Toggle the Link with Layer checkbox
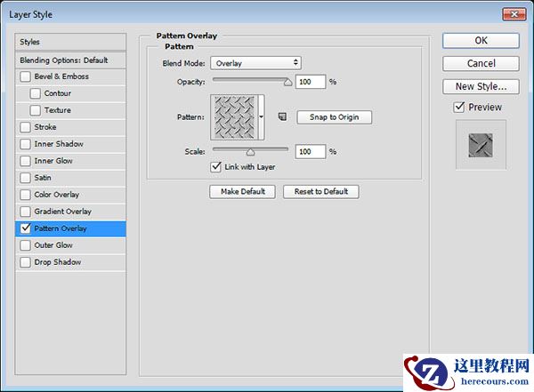The height and width of the screenshot is (392, 534). tap(216, 167)
